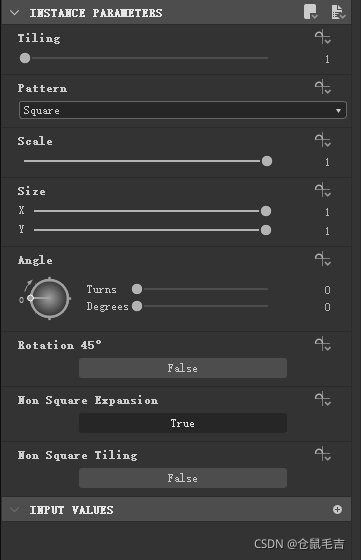Open the preset icon in Instance Parameters header
This screenshot has height=560, width=361.
pyautogui.click(x=311, y=12)
